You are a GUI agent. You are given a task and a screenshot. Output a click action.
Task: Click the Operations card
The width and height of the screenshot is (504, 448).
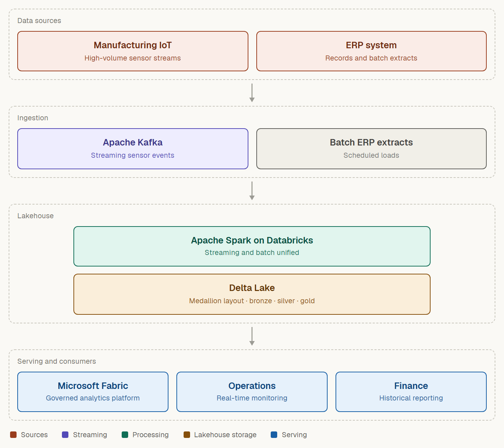tap(252, 392)
